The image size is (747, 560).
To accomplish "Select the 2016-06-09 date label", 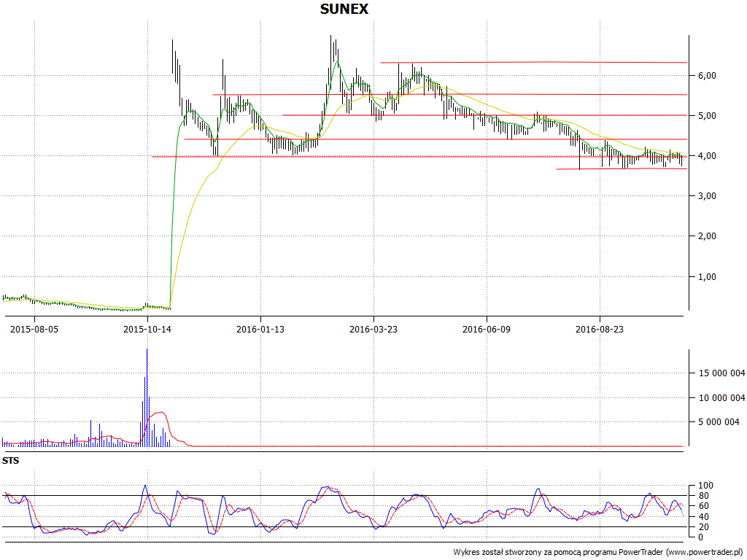I will [x=487, y=329].
